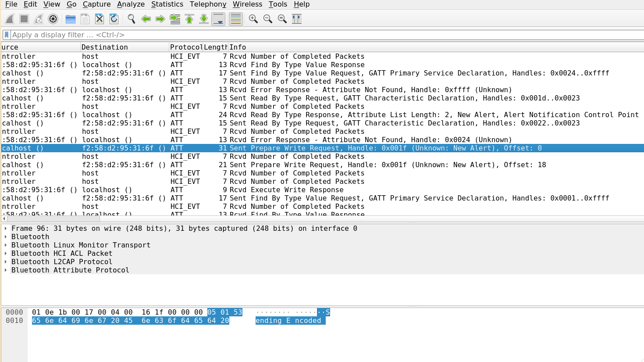Stop the running capture
This screenshot has width=644, height=362.
(24, 19)
